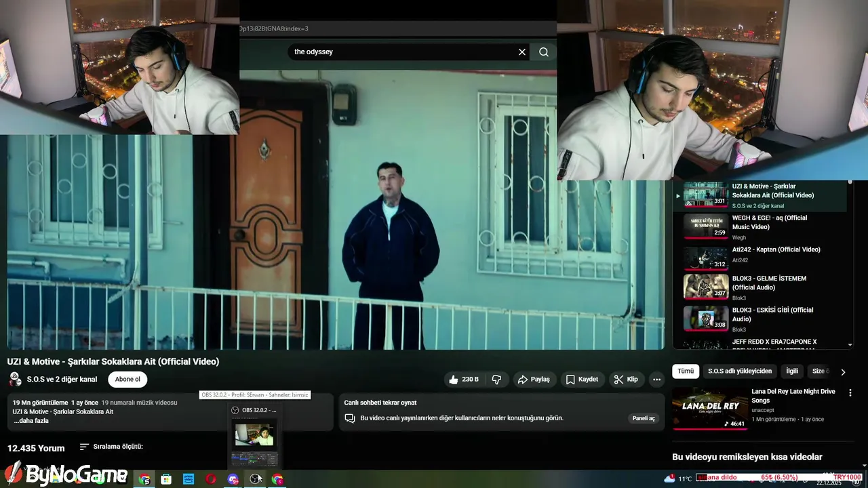
Task: Open the Ati242 Kaptan thumbnail
Action: 706,258
